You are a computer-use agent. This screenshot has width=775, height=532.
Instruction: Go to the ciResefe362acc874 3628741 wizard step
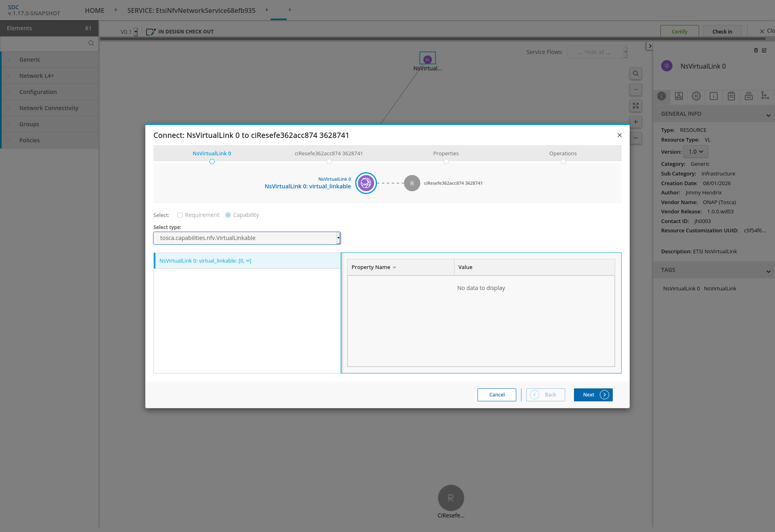tap(329, 154)
